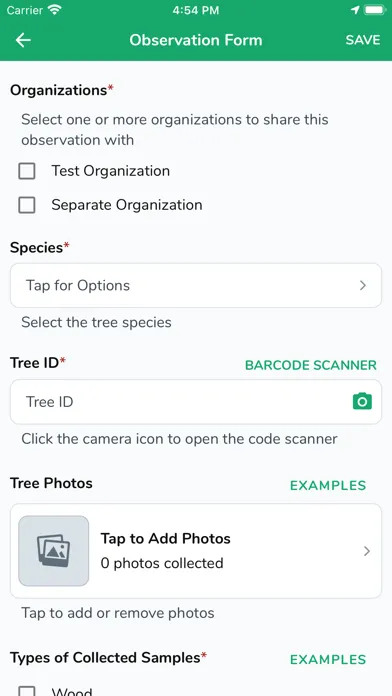This screenshot has height=696, width=392.
Task: Tap the battery indicator icon
Action: point(375,10)
